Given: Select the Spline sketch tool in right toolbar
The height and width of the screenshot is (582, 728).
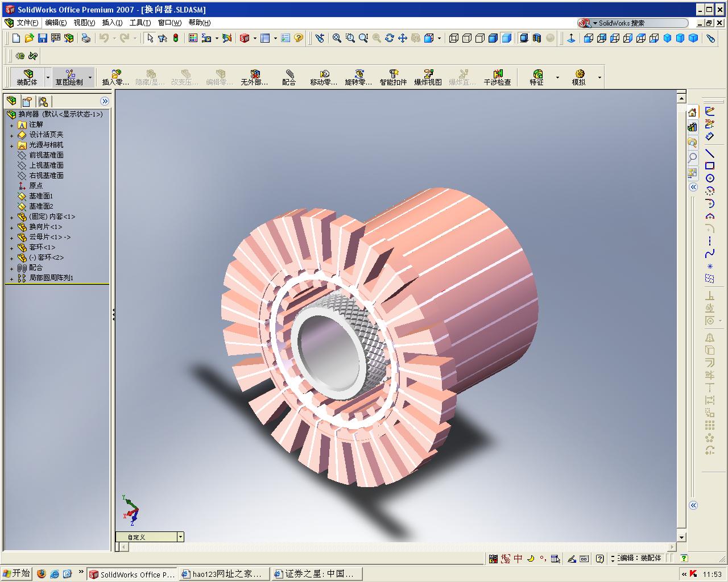Looking at the screenshot, I should pos(710,253).
